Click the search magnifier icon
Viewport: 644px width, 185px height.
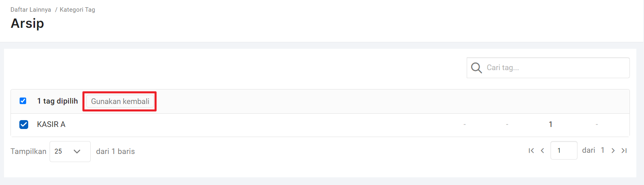tap(476, 68)
